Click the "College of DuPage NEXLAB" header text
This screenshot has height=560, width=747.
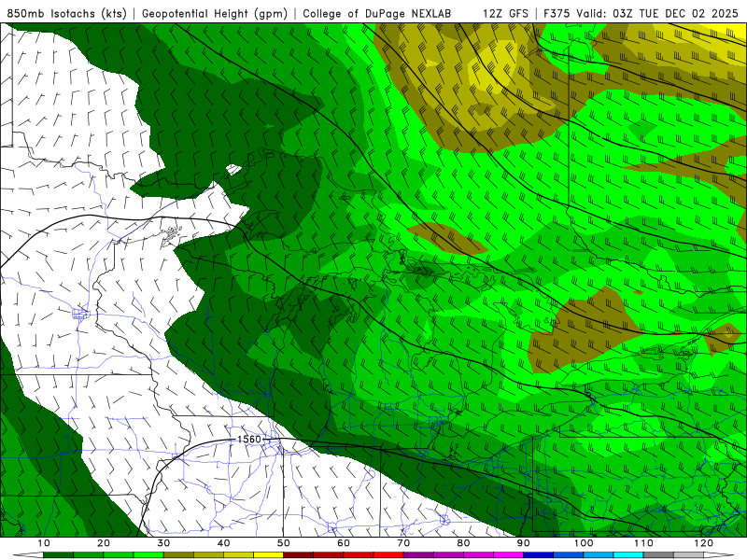(377, 14)
